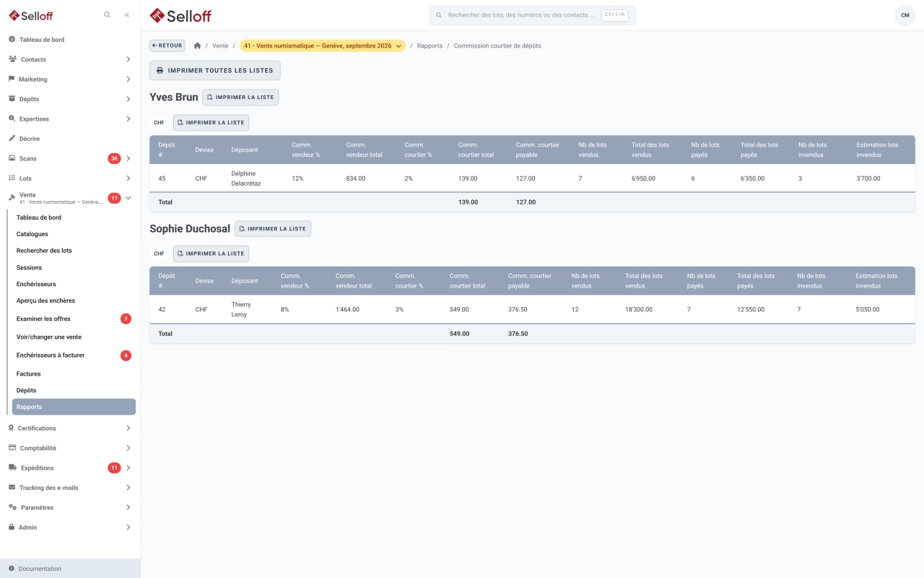Expand the Contacts menu chevron

[128, 59]
